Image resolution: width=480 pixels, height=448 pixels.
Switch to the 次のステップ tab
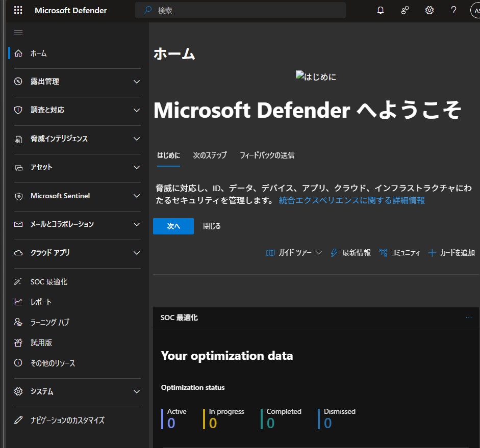[x=210, y=155]
